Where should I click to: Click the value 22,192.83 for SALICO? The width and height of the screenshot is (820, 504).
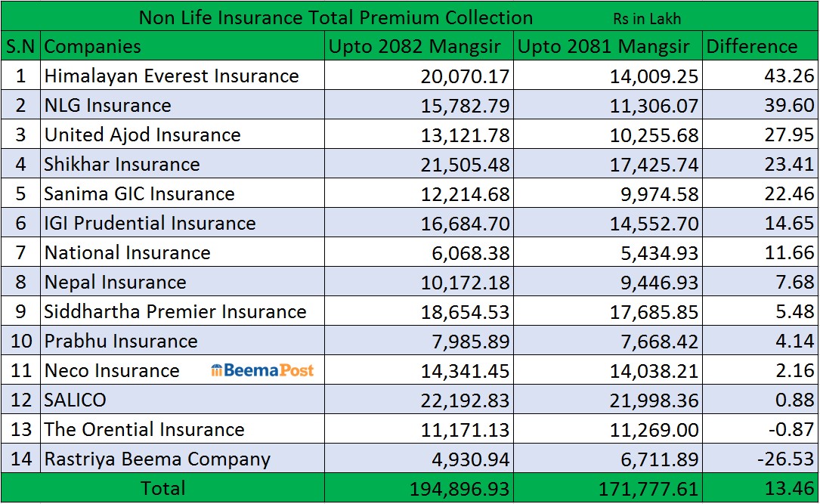pos(463,400)
